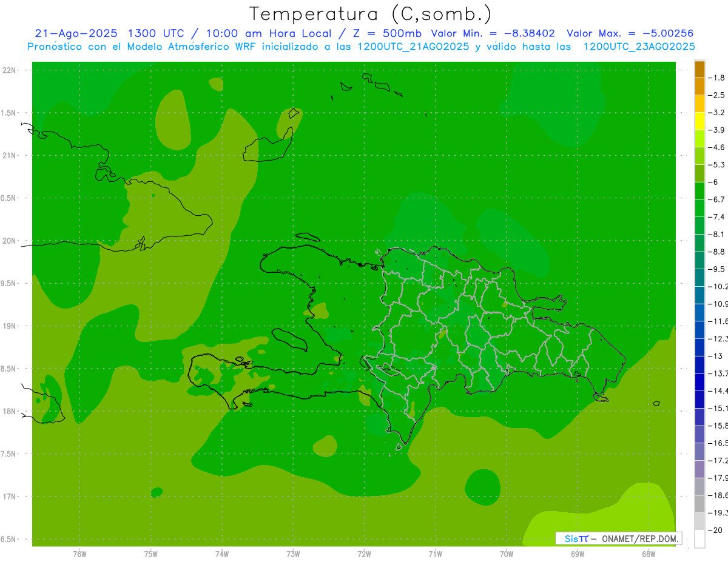Click the '10:00 am Hora Local' text
Image resolution: width=728 pixels, height=562 pixels.
tap(269, 33)
